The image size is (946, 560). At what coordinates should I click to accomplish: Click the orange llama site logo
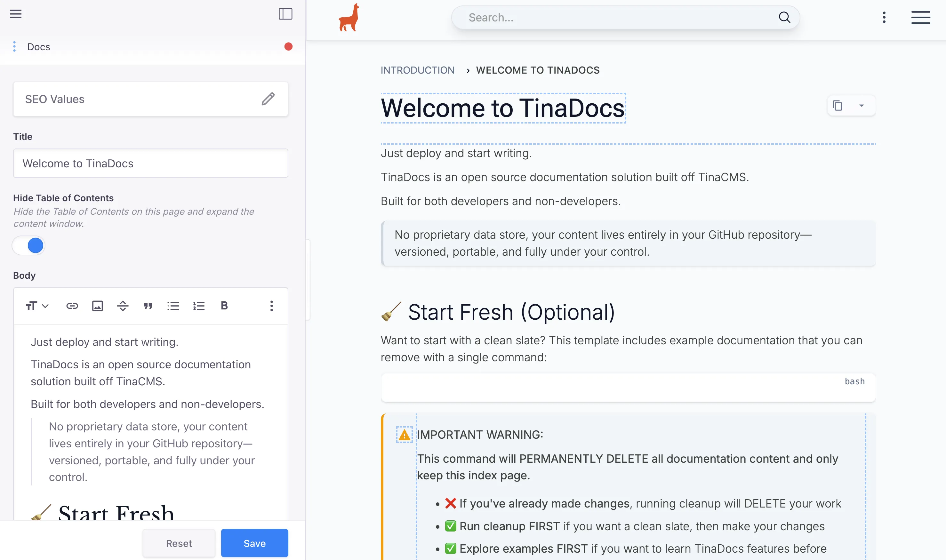349,17
